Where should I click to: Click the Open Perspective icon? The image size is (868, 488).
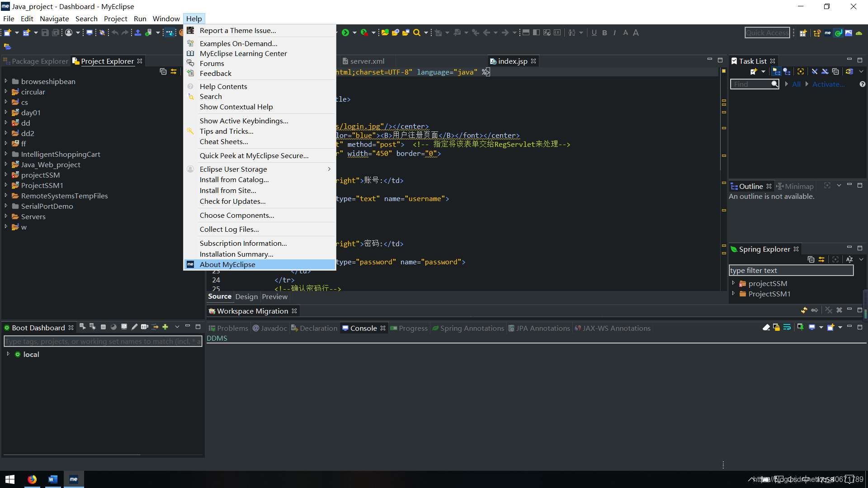point(803,33)
